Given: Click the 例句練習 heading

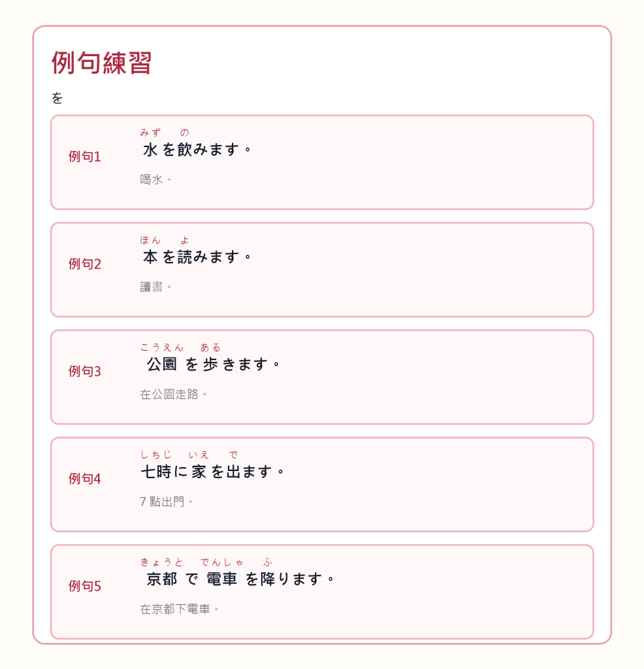Looking at the screenshot, I should coord(101,63).
